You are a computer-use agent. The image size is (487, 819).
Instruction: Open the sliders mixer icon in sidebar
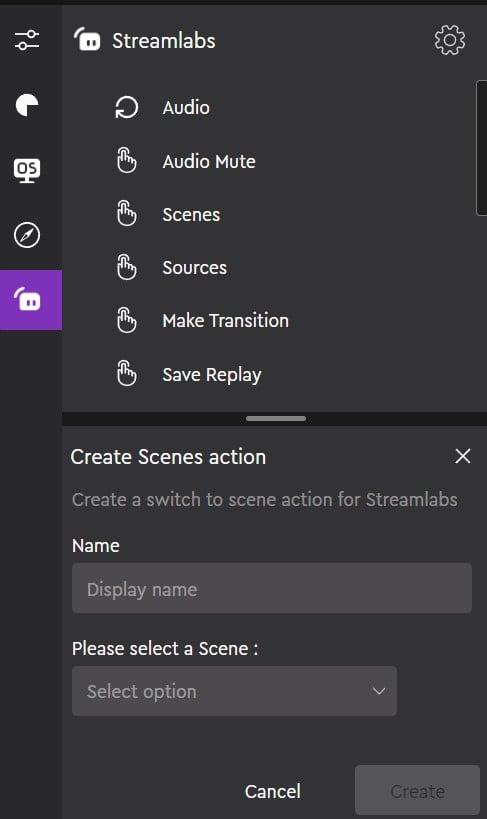tap(27, 40)
